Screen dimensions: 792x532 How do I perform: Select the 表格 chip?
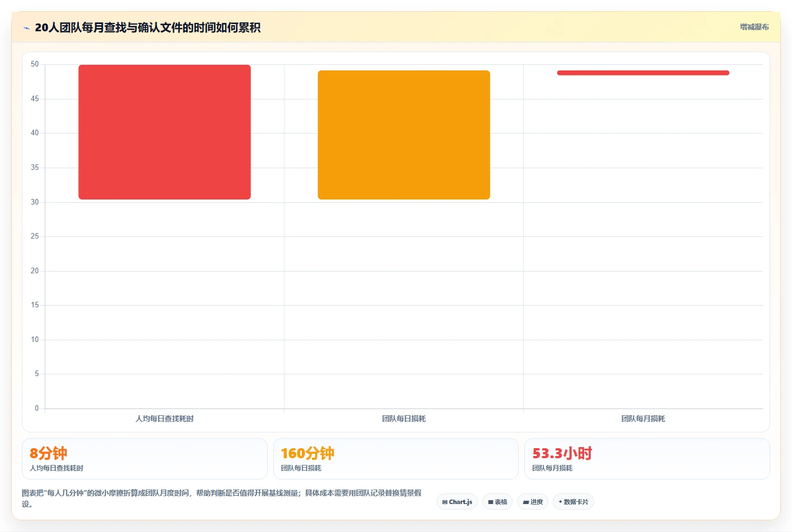pyautogui.click(x=497, y=502)
